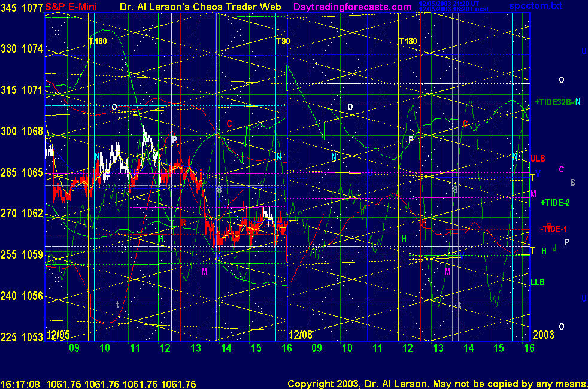Select the 330 1074 price axis label
The image size is (588, 389).
[x=22, y=48]
